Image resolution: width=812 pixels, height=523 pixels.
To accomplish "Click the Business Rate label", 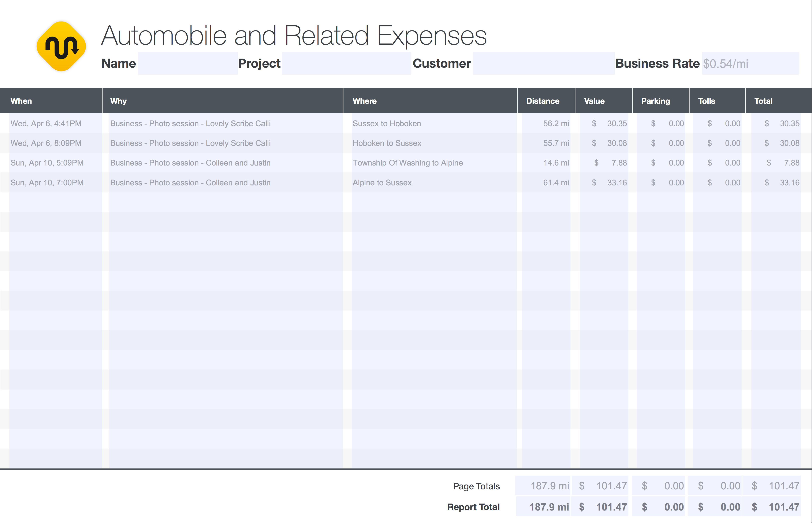I will click(x=658, y=63).
